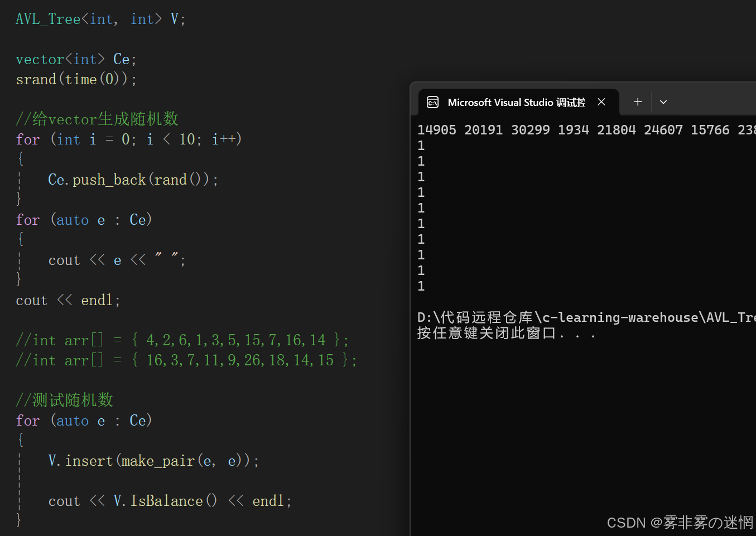This screenshot has height=536, width=756.
Task: Click the 'Ce.push_back(rand());' line
Action: point(133,180)
